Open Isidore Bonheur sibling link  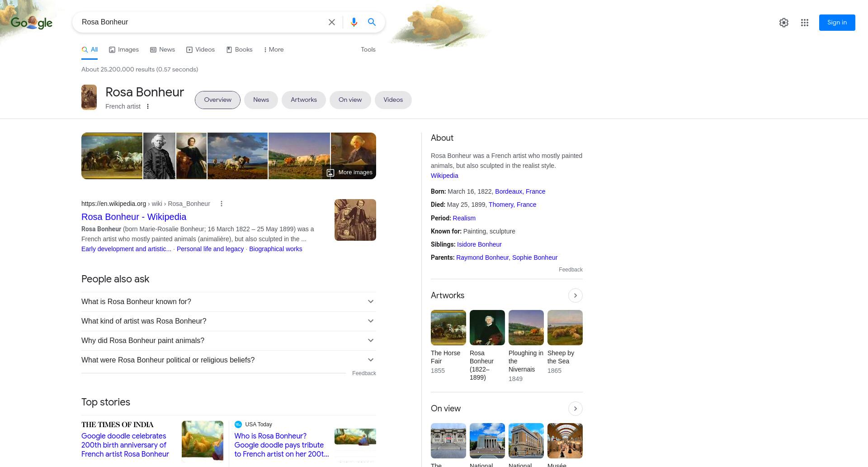479,245
